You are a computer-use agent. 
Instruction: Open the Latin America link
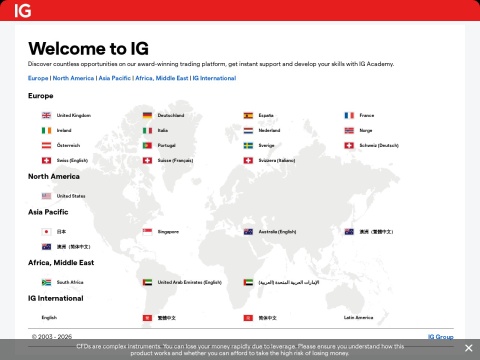tap(359, 317)
